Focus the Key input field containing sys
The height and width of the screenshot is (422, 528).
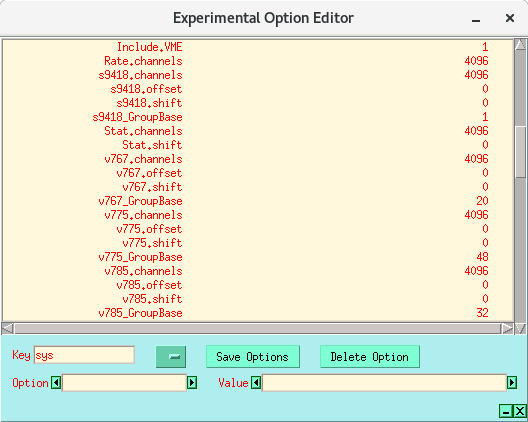(x=84, y=355)
